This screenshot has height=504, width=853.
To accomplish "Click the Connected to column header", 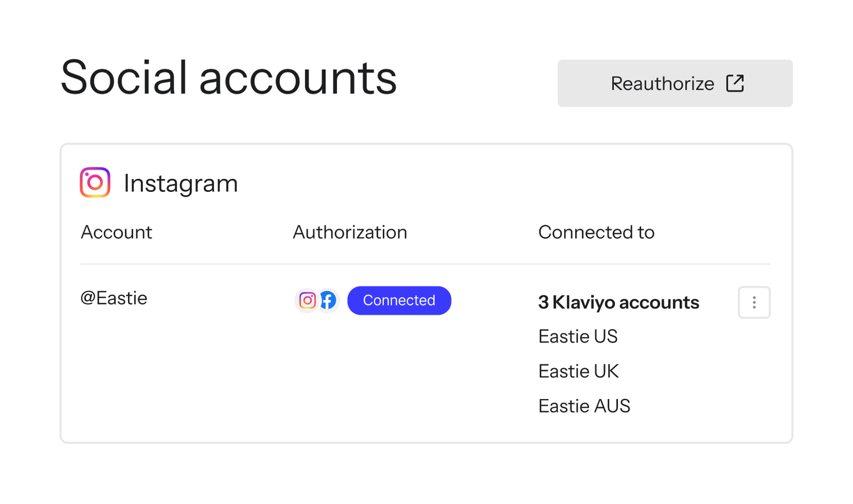I will (x=597, y=232).
